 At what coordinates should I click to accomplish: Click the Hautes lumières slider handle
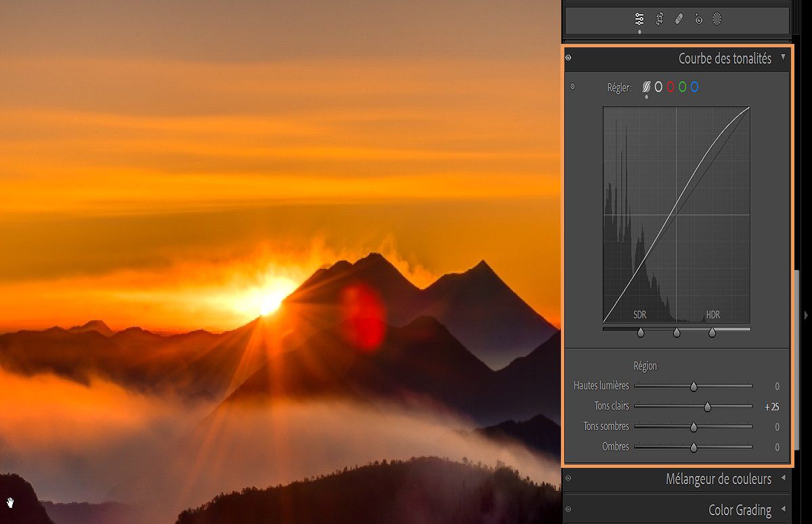tap(694, 387)
